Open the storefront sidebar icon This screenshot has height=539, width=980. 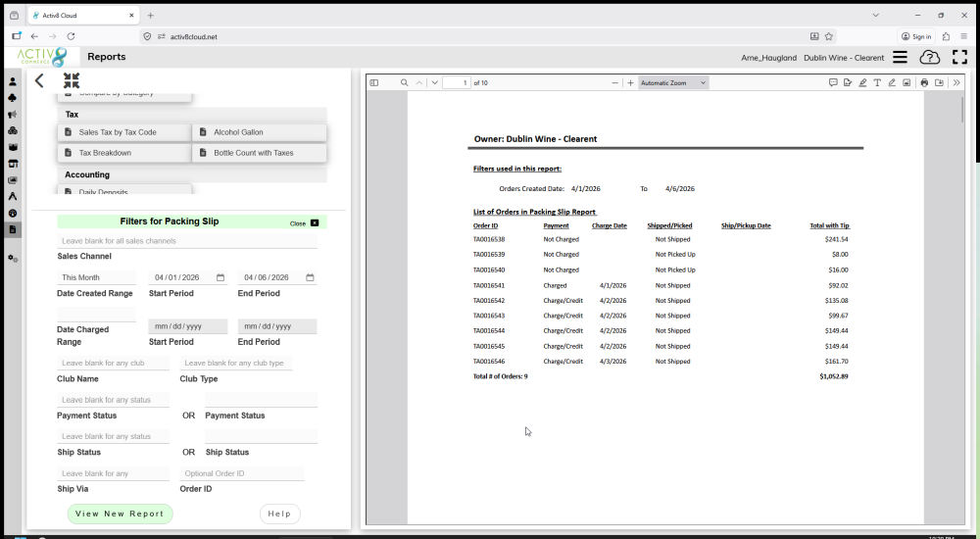click(x=13, y=164)
